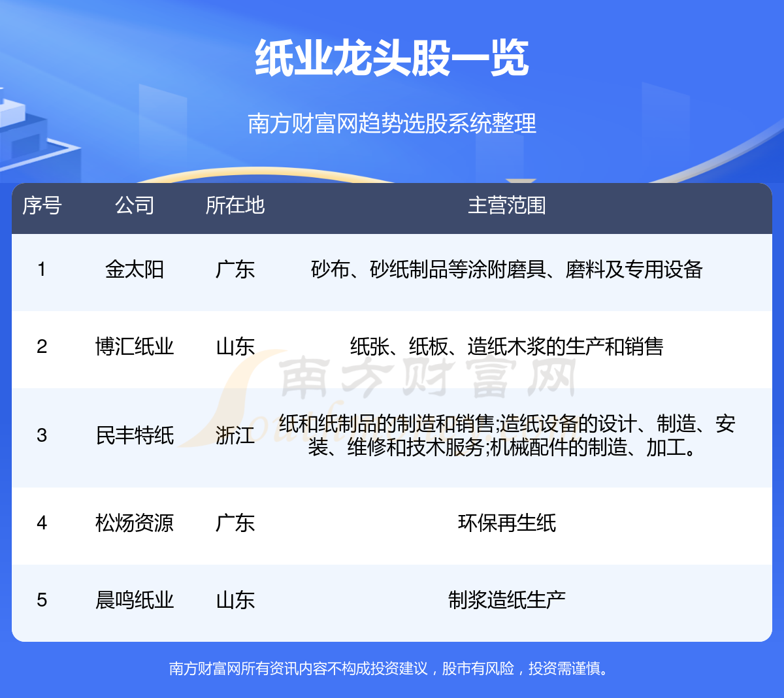Click subtitle 南方财富网趋势选股系统整理
784x698 pixels.
[x=392, y=124]
